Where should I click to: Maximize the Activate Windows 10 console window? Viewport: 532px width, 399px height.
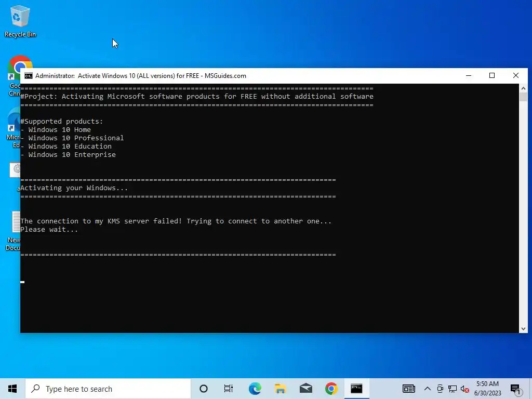pos(492,76)
